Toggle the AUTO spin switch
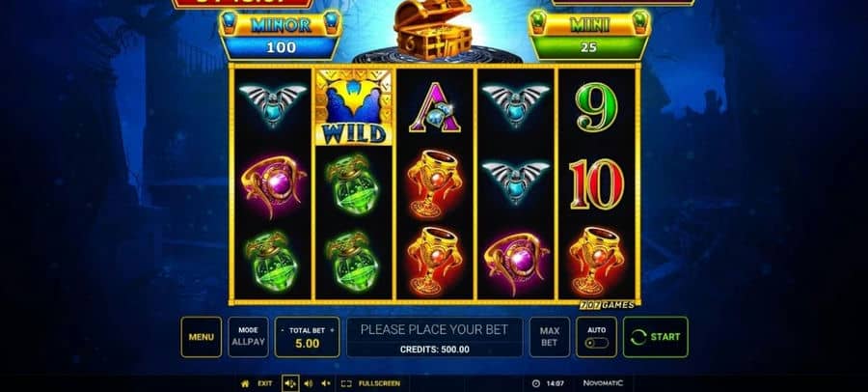Screen dimensions: 868x392 coord(596,343)
